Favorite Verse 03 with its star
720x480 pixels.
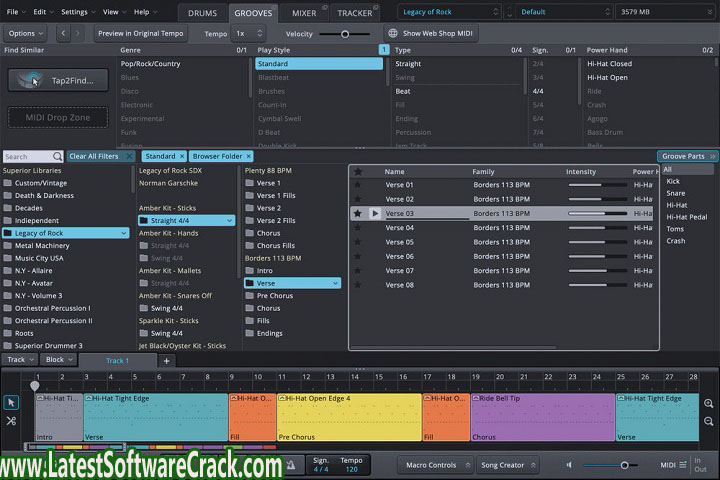point(358,214)
